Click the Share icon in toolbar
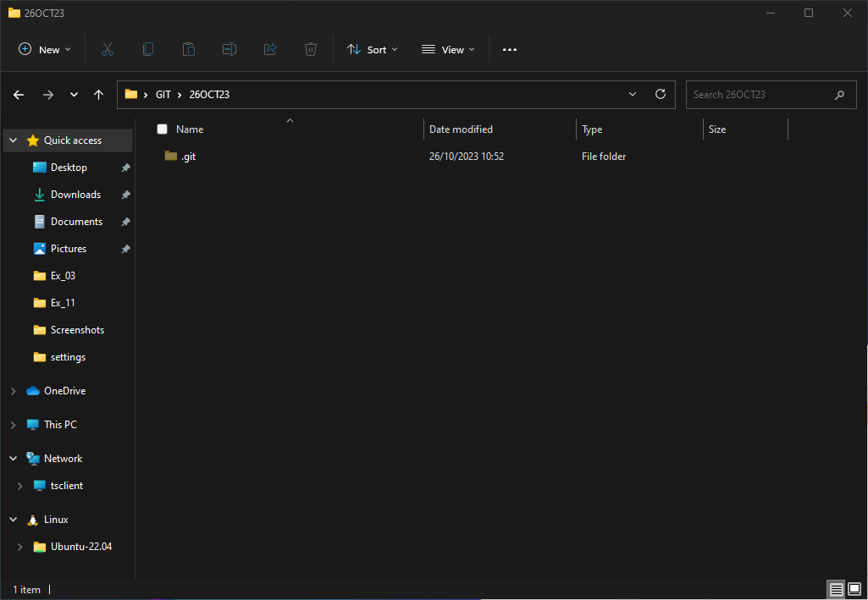The width and height of the screenshot is (868, 600). (270, 50)
